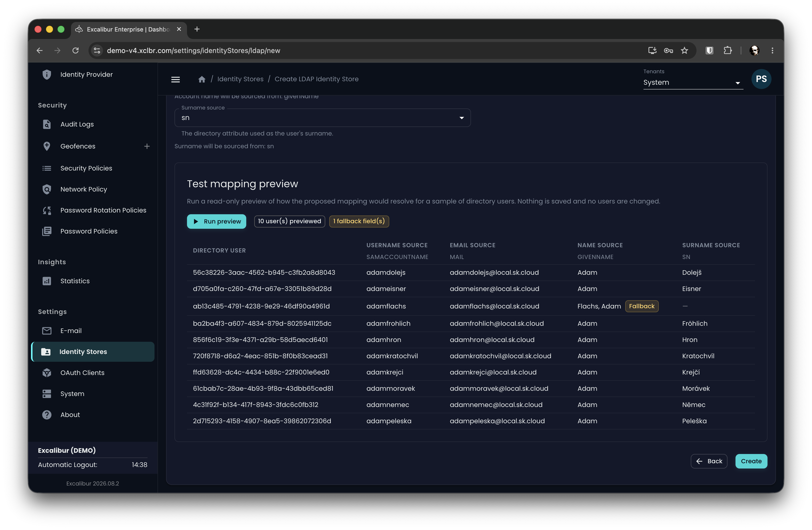Open the Audit Logs document icon

pyautogui.click(x=47, y=124)
